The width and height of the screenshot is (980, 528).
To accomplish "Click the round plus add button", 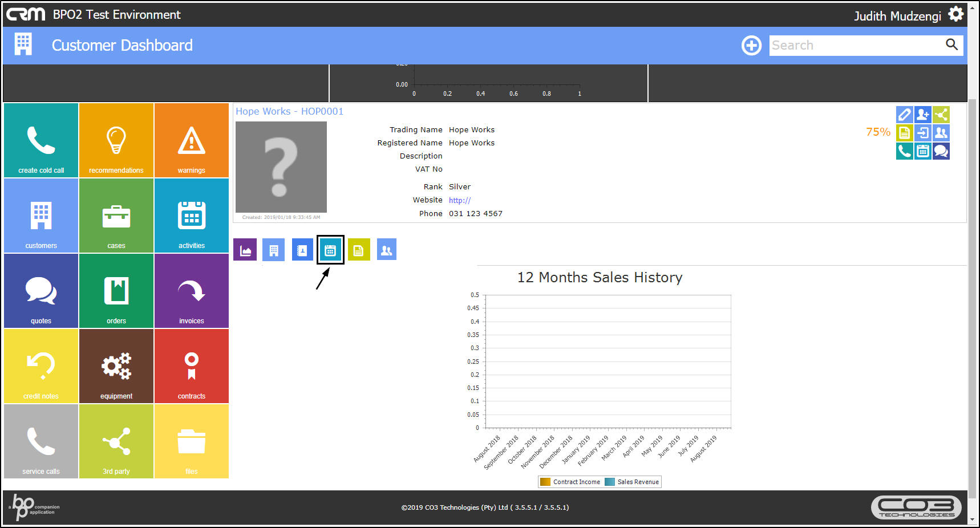I will [751, 45].
